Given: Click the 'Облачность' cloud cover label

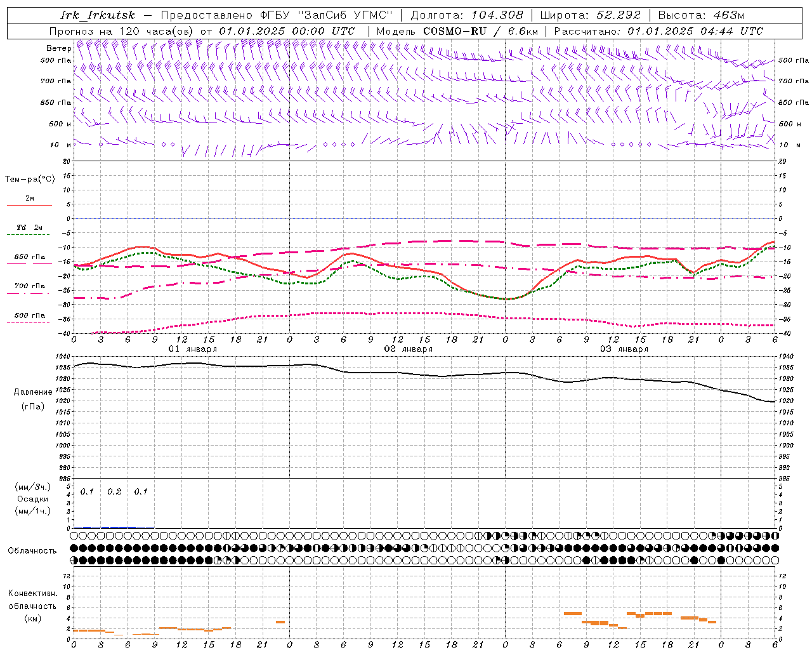Looking at the screenshot, I should click(x=32, y=551).
